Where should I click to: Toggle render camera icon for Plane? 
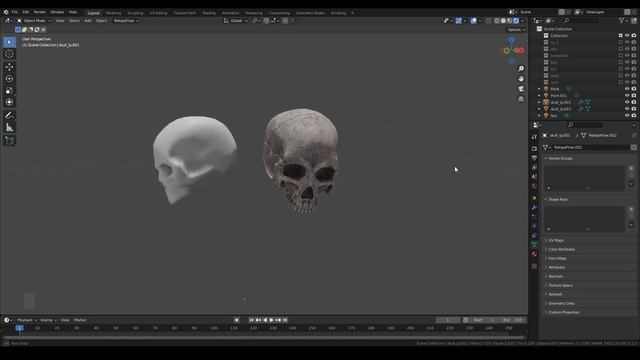(x=633, y=89)
